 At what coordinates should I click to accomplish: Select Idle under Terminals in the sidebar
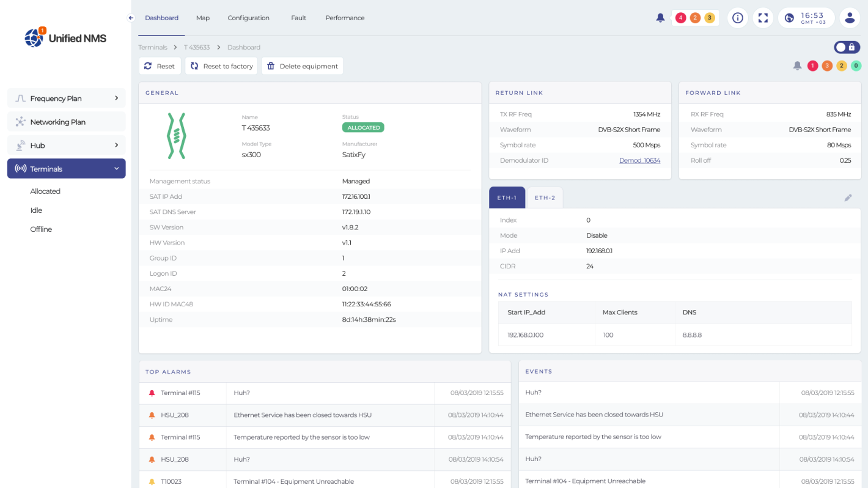[37, 210]
